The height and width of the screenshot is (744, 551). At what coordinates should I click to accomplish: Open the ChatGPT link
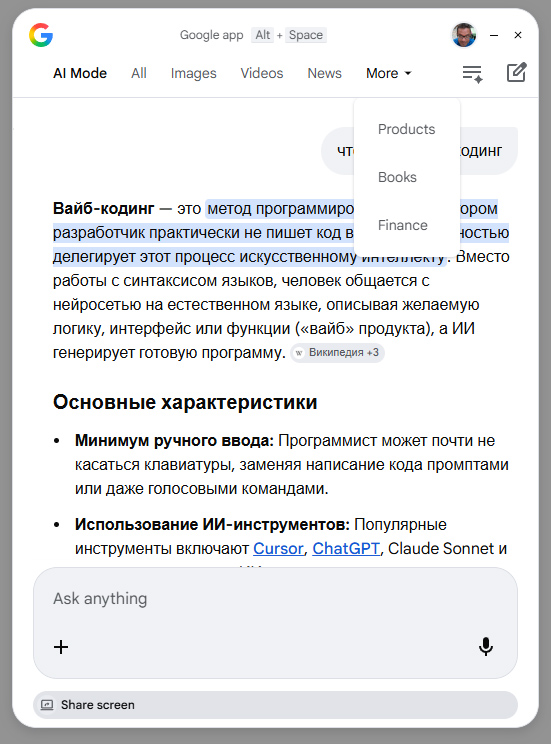[x=346, y=549]
